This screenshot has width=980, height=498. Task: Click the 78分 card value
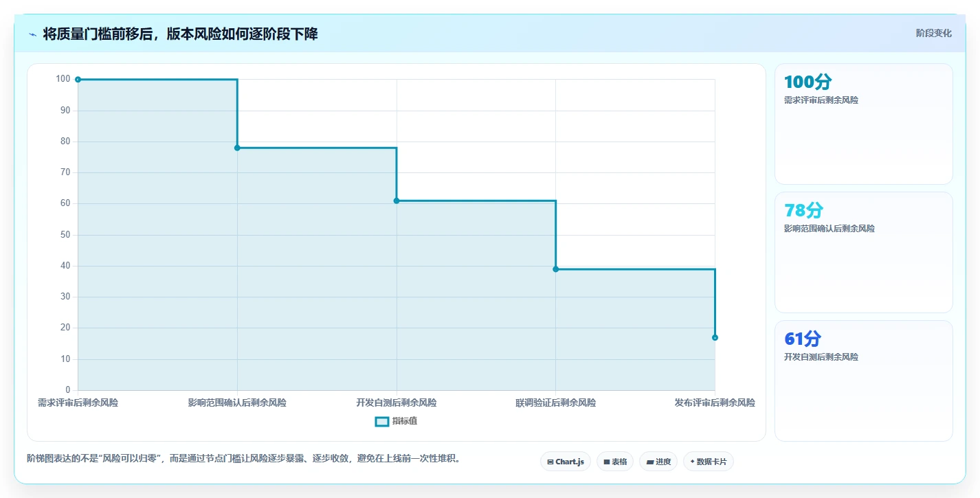point(803,210)
